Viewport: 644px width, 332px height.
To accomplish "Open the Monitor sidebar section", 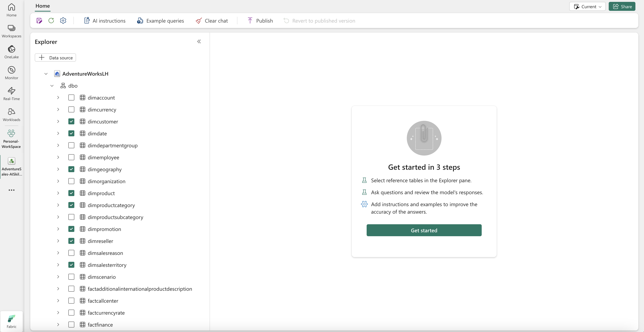I will pos(12,72).
